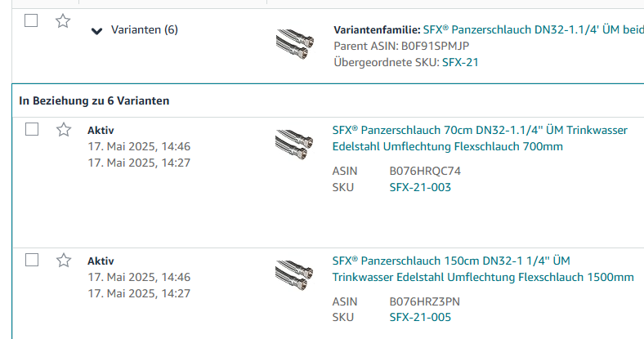The image size is (644, 339).
Task: Star the 150cm Panzerschlauch listing
Action: pos(63,261)
